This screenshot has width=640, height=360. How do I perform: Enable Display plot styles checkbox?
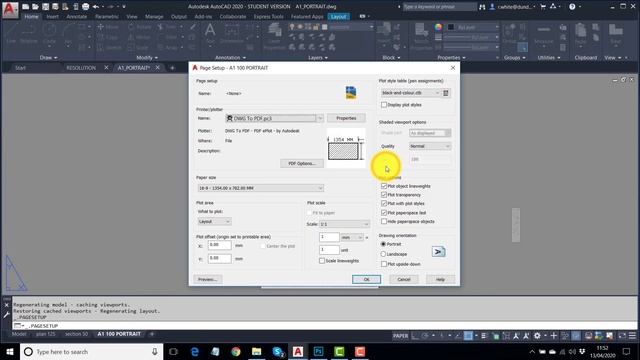384,105
